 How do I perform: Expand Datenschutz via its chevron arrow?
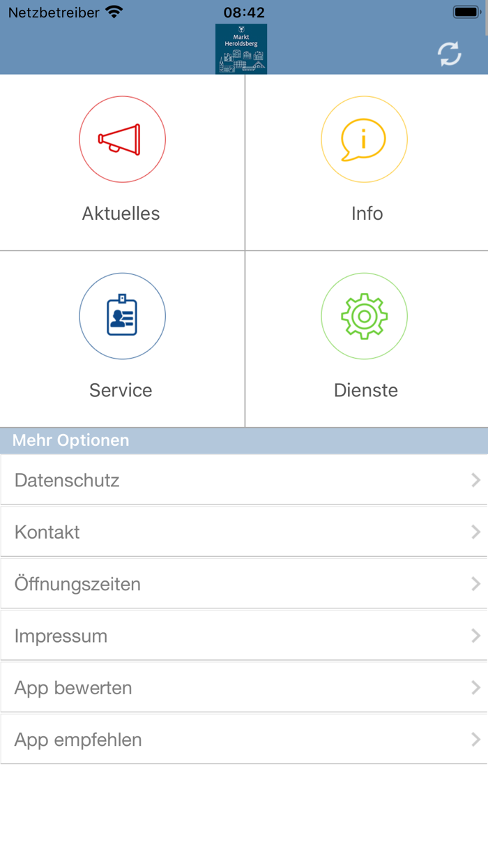tap(475, 480)
